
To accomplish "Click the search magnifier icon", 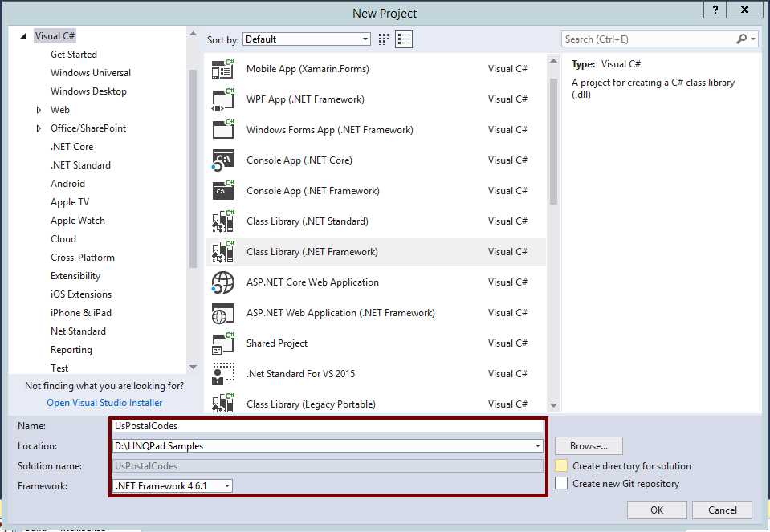I will [742, 39].
